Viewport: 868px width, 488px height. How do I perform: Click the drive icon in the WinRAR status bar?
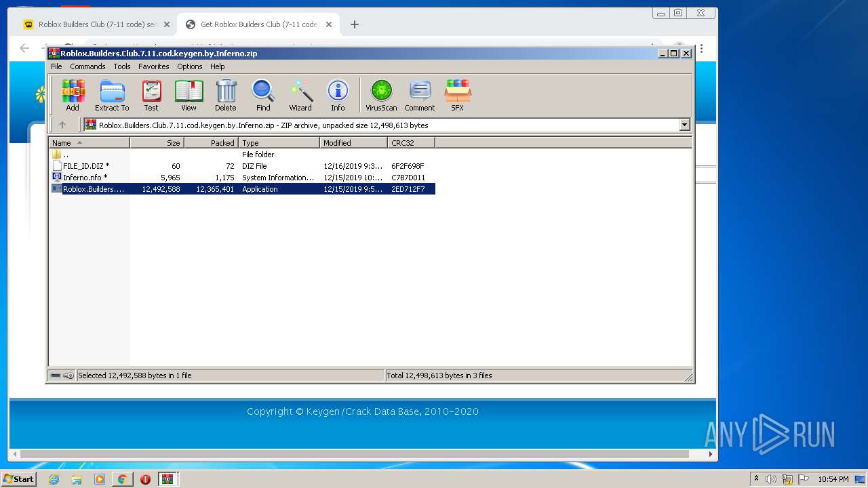click(56, 375)
